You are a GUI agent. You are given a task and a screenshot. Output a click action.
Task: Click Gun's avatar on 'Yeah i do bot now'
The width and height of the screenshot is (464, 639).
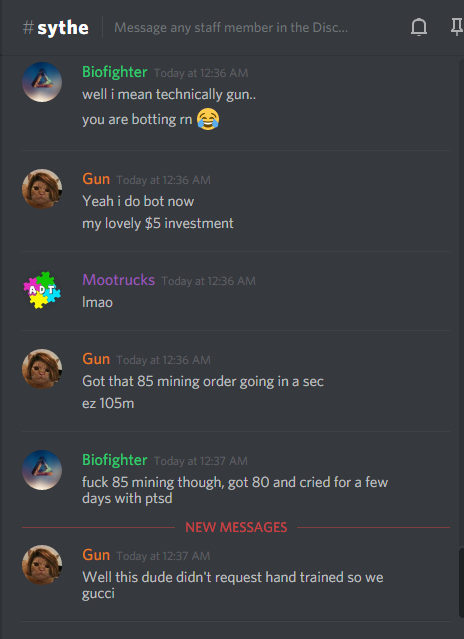pos(42,189)
